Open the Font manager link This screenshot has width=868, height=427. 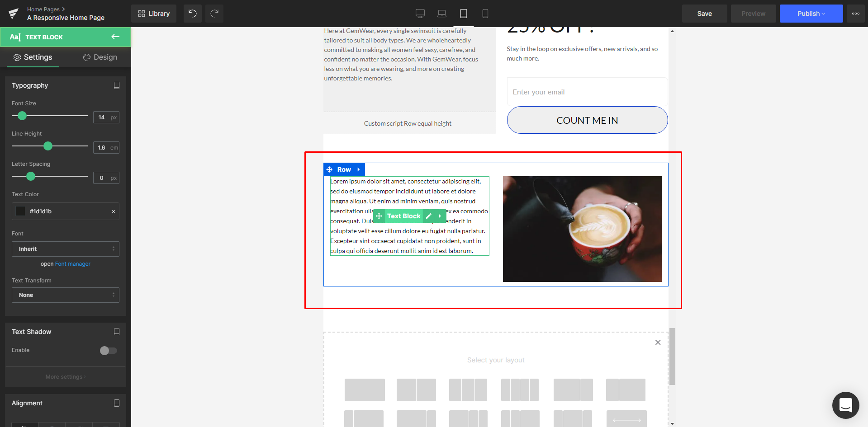pyautogui.click(x=72, y=264)
